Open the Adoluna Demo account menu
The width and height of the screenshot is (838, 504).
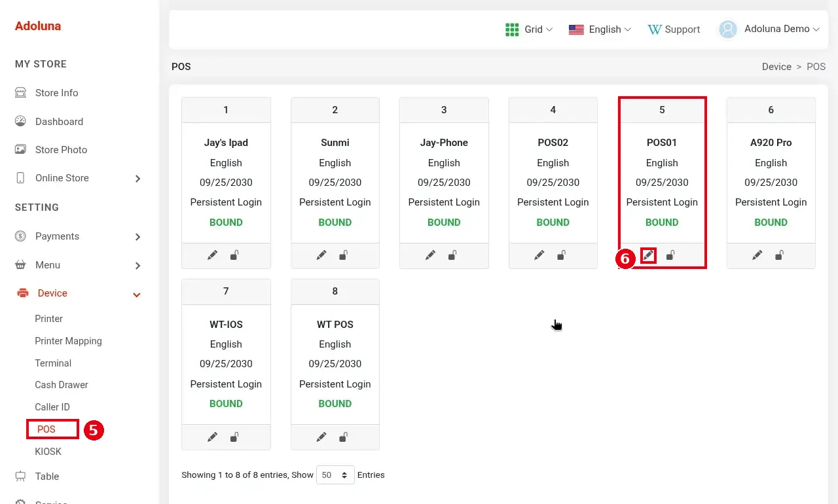coord(769,29)
